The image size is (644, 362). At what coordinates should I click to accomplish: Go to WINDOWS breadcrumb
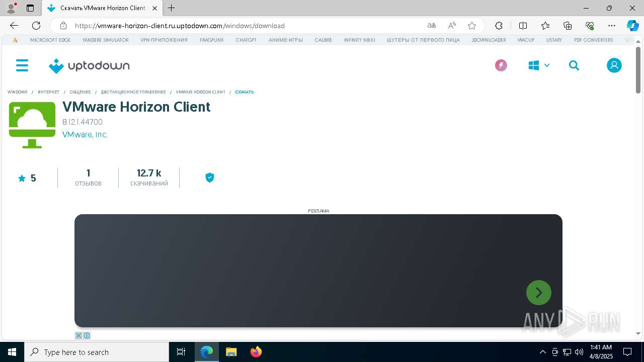click(x=18, y=92)
